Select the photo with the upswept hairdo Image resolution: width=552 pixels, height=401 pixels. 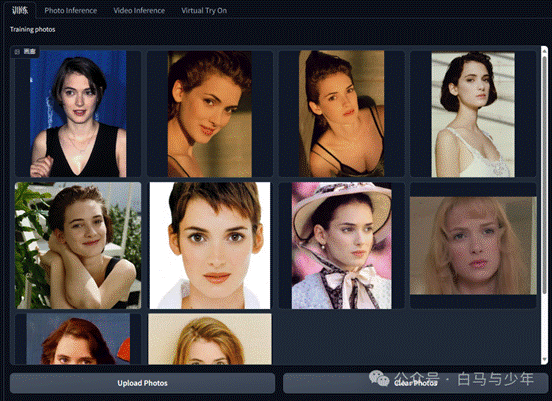pos(341,114)
